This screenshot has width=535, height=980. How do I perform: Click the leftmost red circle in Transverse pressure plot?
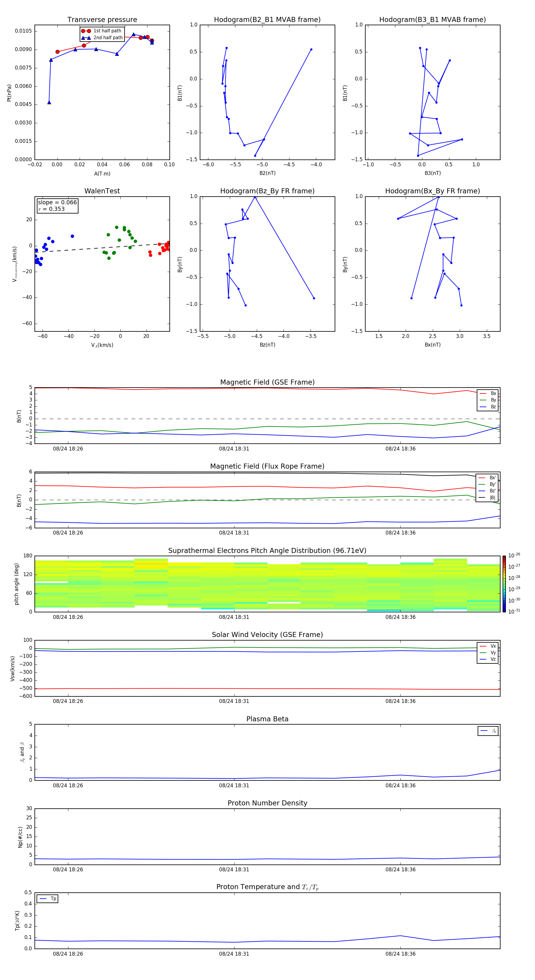57,52
